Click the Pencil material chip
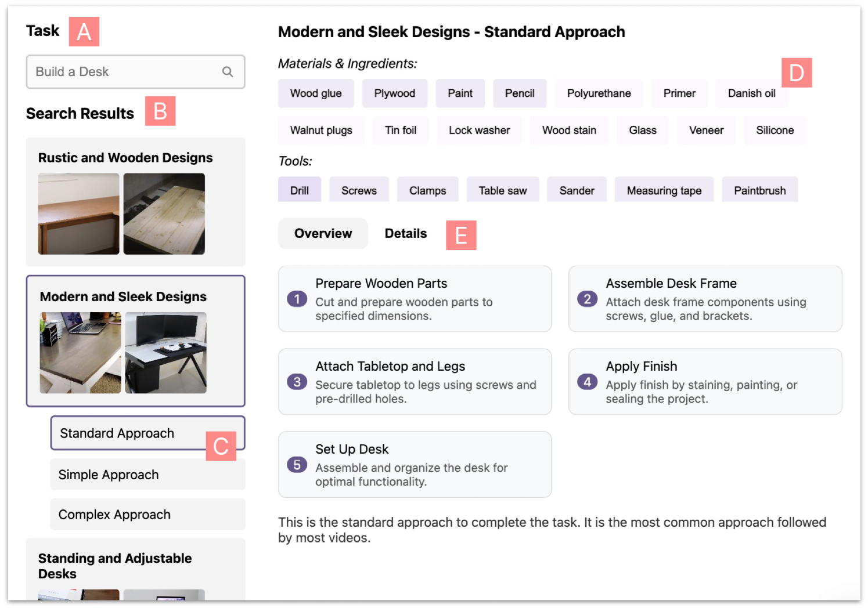Viewport: 868px width, 608px height. pyautogui.click(x=520, y=93)
